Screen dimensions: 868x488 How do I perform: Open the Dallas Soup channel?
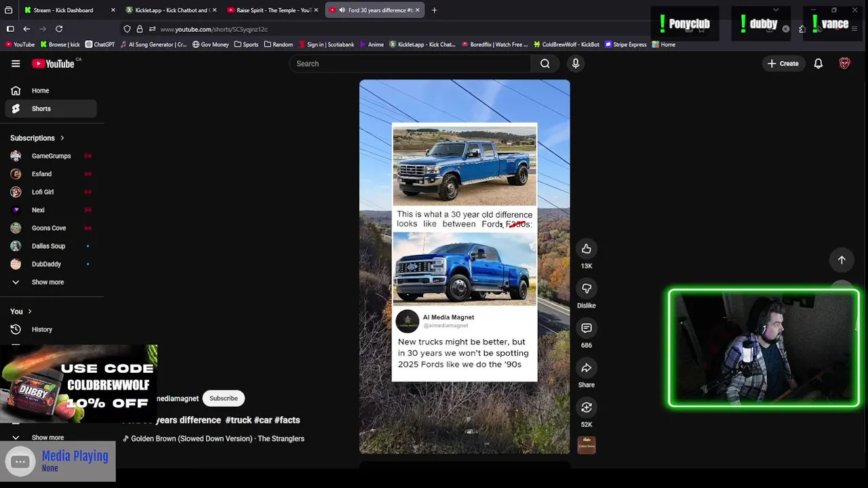click(51, 246)
